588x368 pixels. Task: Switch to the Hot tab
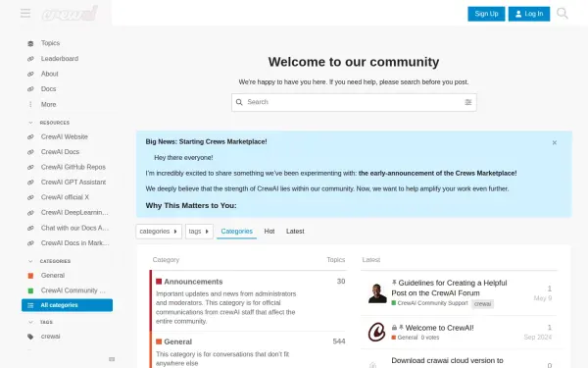[269, 232]
